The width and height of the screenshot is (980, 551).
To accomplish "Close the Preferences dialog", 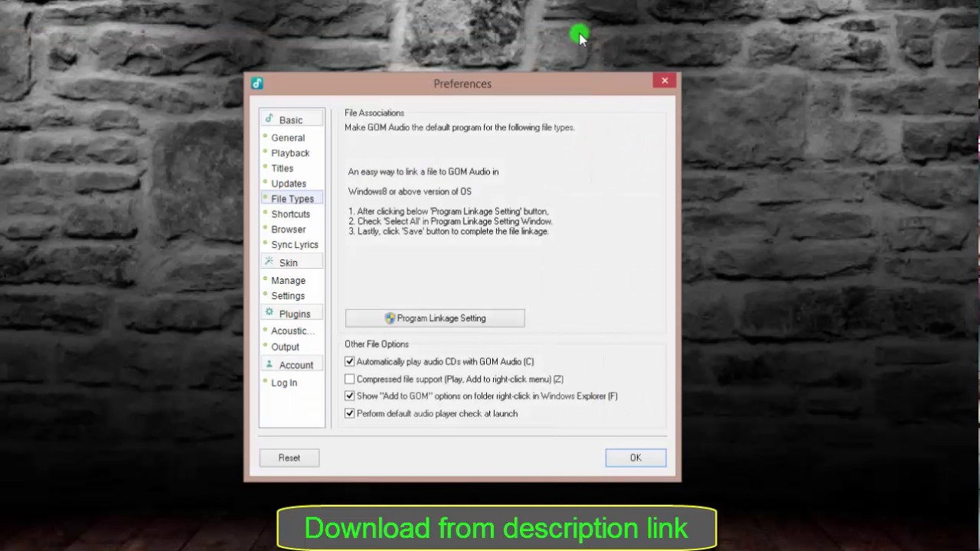I will 665,80.
